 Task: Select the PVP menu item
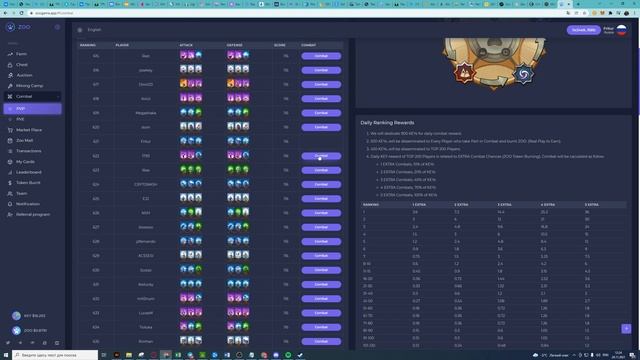(32, 109)
